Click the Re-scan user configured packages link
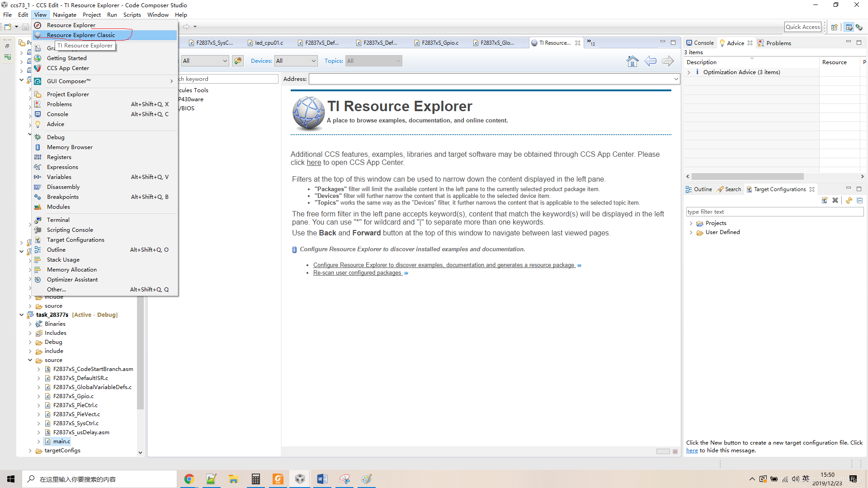The image size is (868, 488). [x=357, y=273]
